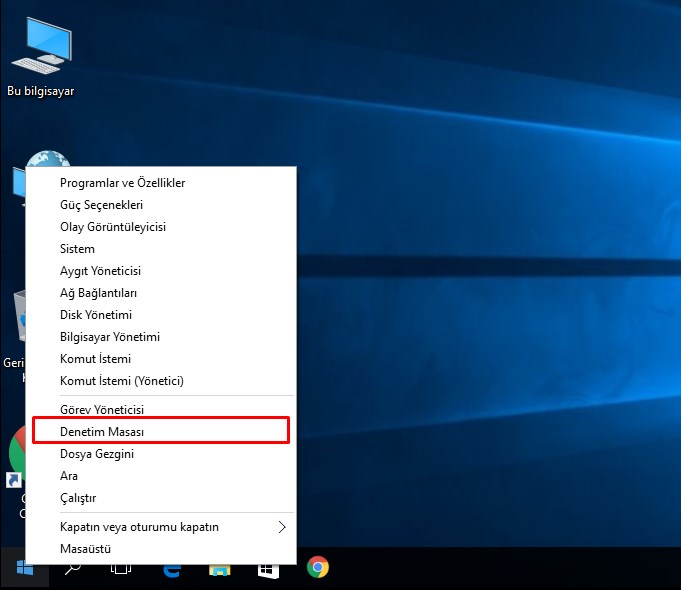The image size is (681, 590).
Task: Click the Windows Start button
Action: [24, 568]
